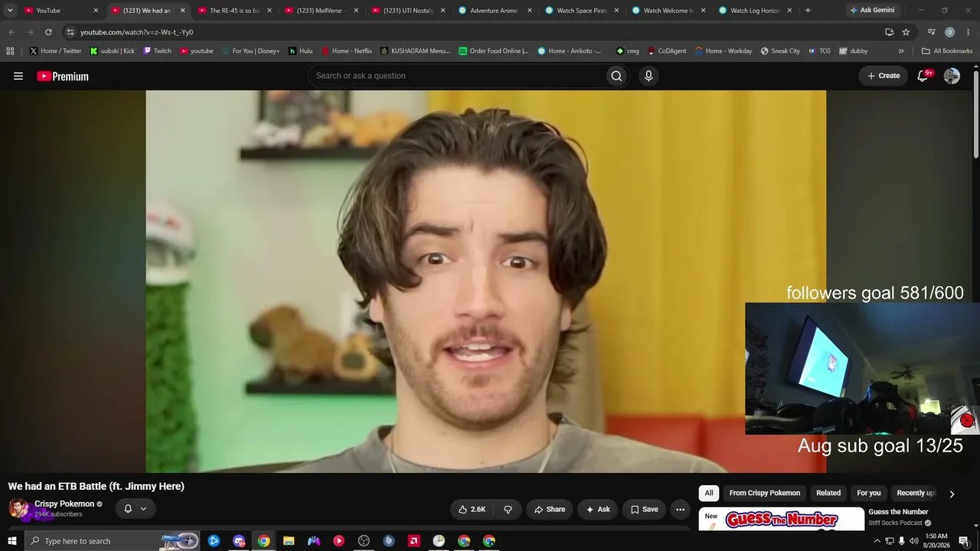Open Windows notification center

(964, 541)
